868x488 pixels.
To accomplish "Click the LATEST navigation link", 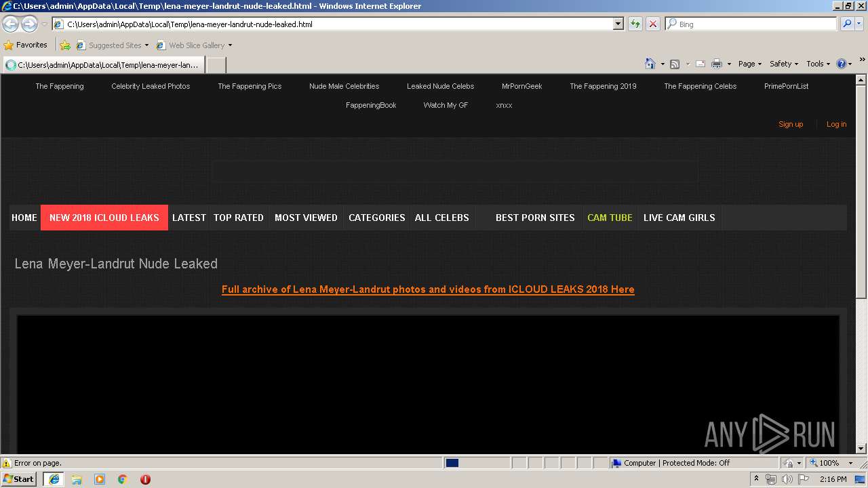I will [x=189, y=218].
